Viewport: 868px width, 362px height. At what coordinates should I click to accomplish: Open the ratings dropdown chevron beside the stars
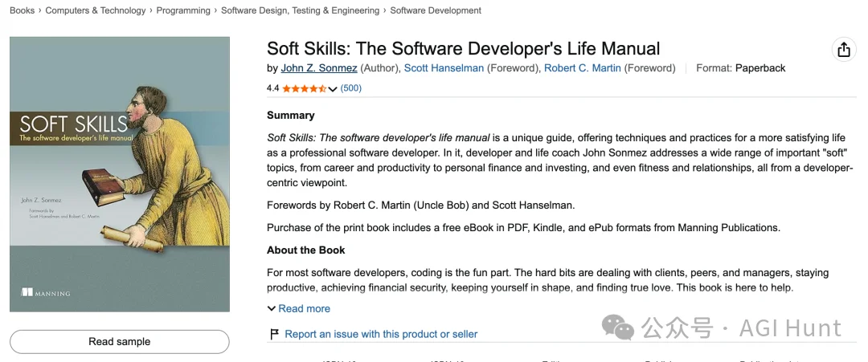[x=332, y=89]
